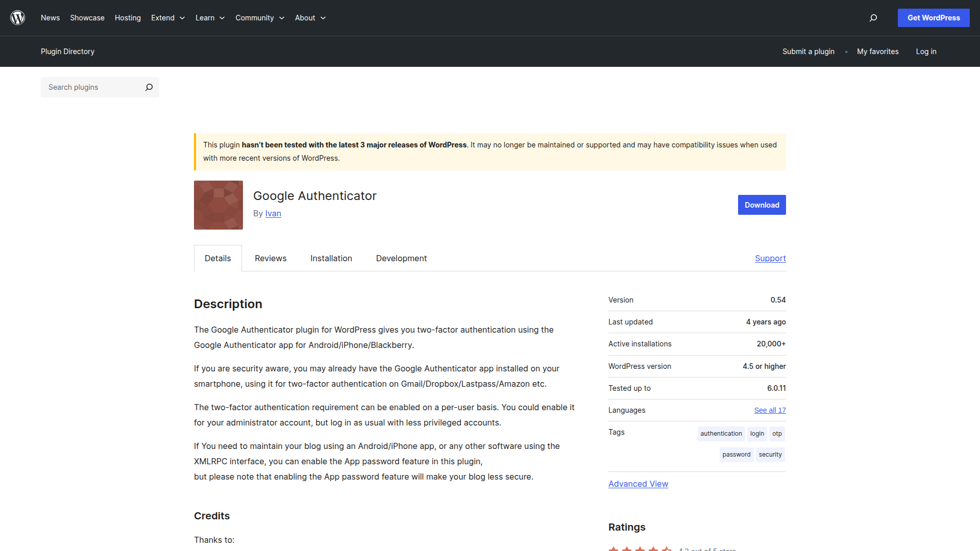The width and height of the screenshot is (980, 551).
Task: Expand the Learn dropdown menu
Action: (x=210, y=18)
